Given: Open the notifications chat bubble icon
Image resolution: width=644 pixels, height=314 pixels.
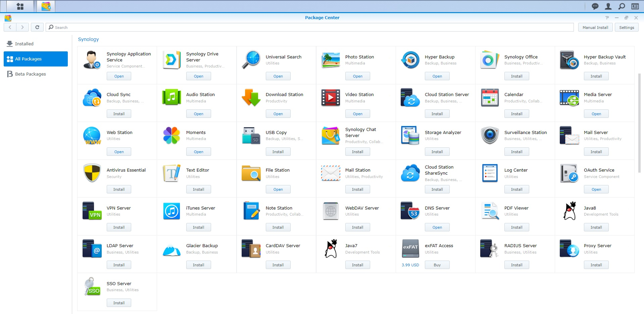Looking at the screenshot, I should (595, 6).
